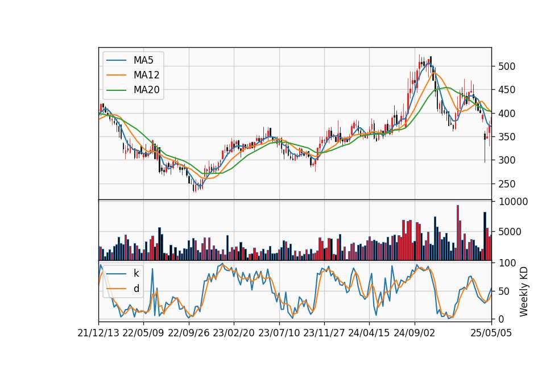Click the 21/12/13 date tick label
This screenshot has height=392, width=546.
(98, 333)
